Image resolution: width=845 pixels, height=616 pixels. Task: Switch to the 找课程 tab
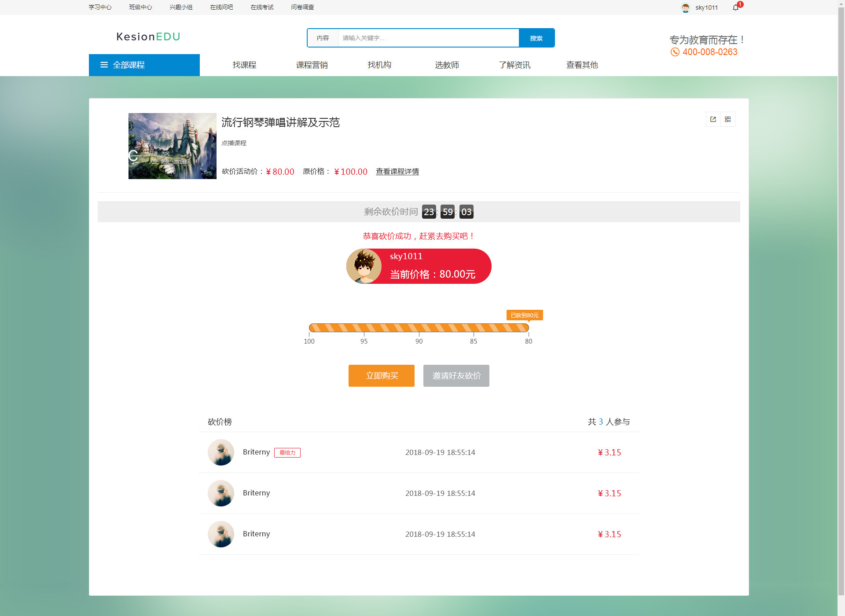click(243, 65)
